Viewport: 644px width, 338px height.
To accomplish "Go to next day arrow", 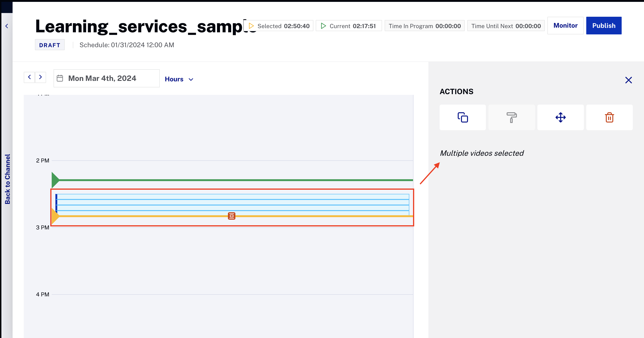I will click(x=41, y=77).
